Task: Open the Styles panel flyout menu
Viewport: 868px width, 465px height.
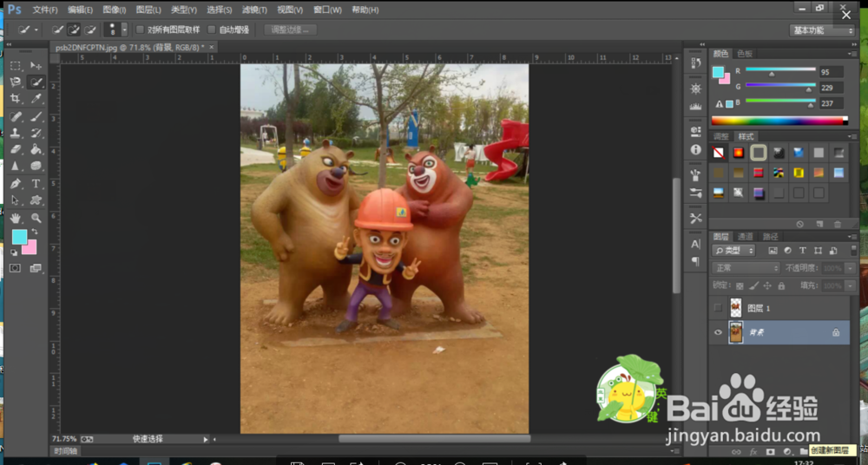Action: tap(852, 137)
